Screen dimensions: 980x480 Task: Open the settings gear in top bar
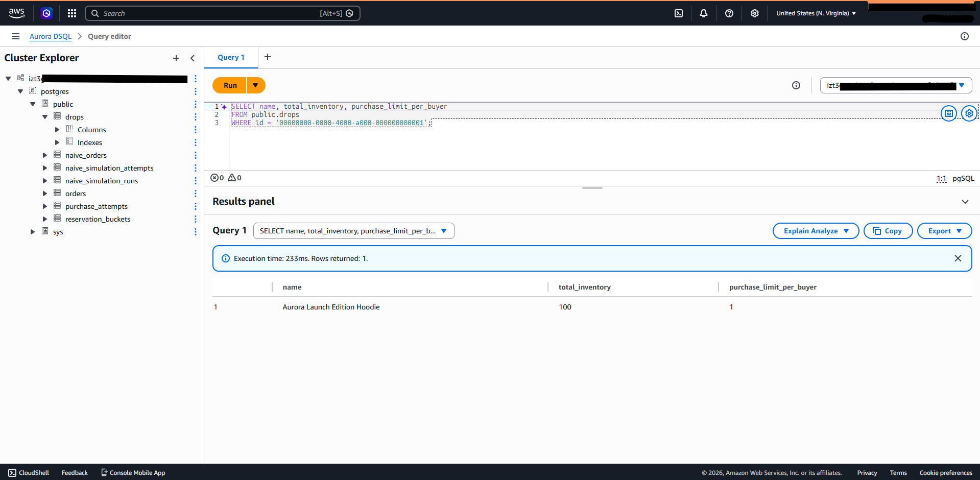(x=755, y=13)
